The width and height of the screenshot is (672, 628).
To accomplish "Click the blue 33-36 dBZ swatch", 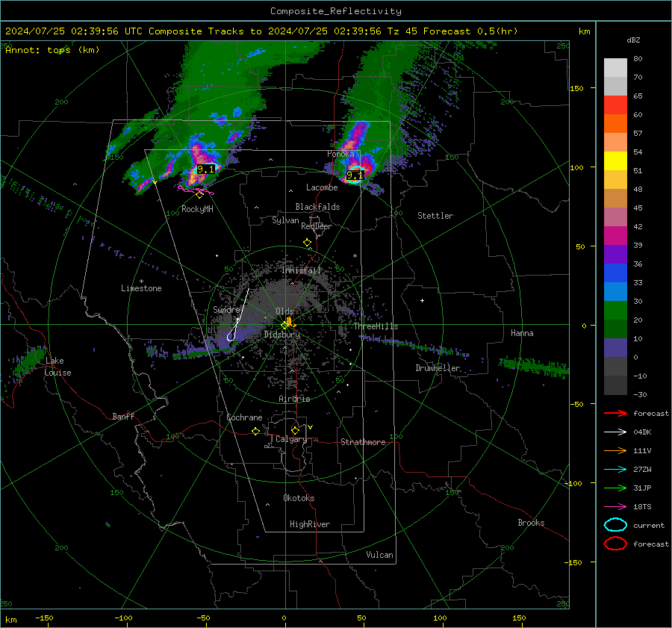I will (615, 273).
